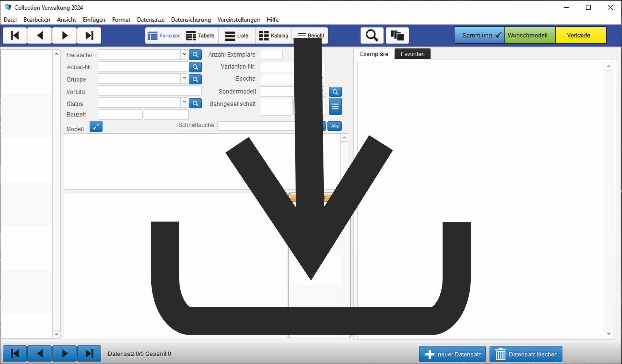Click the Bahngesellschaft list icon button

(x=335, y=106)
